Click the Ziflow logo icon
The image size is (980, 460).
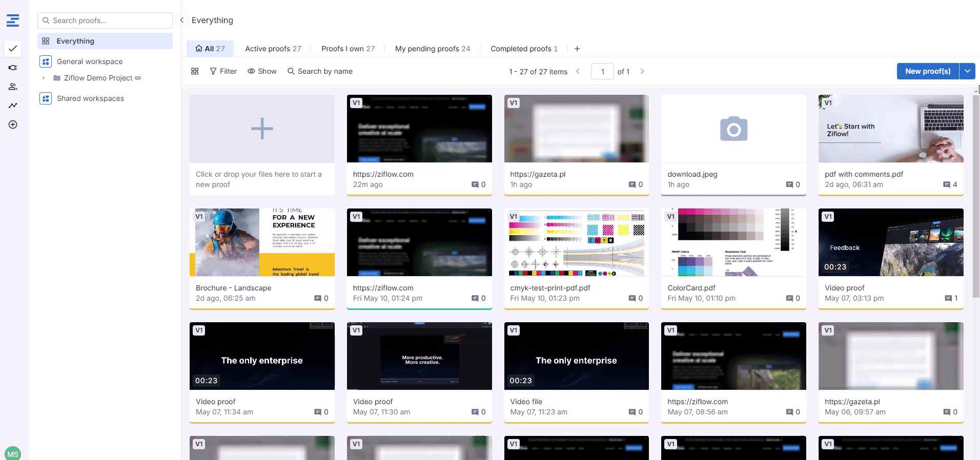(13, 20)
